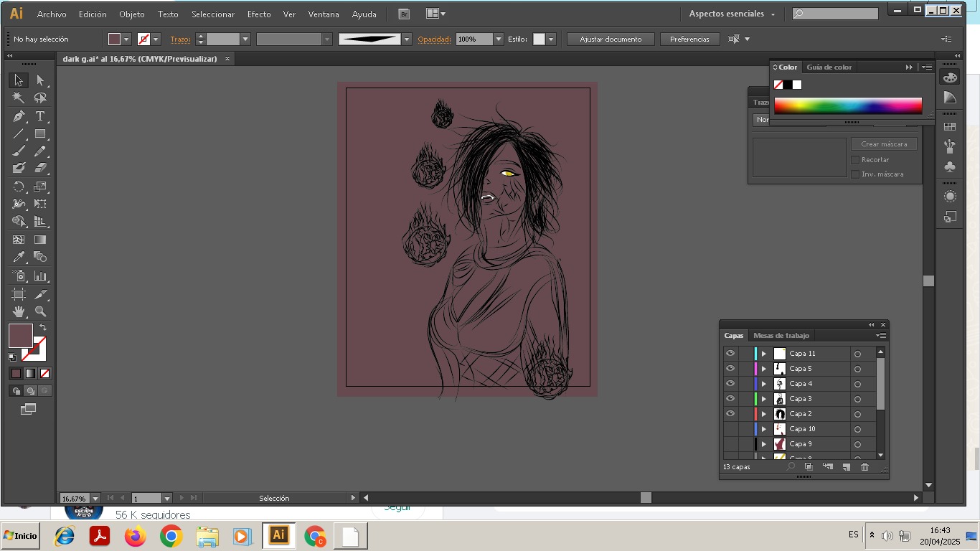980x551 pixels.
Task: Open the Efecto menu
Action: coord(259,14)
